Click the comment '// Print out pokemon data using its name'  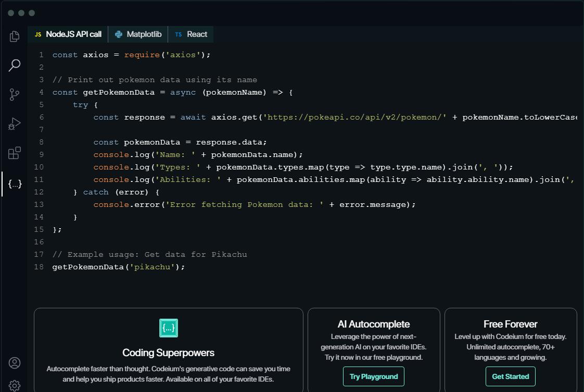[x=155, y=80]
